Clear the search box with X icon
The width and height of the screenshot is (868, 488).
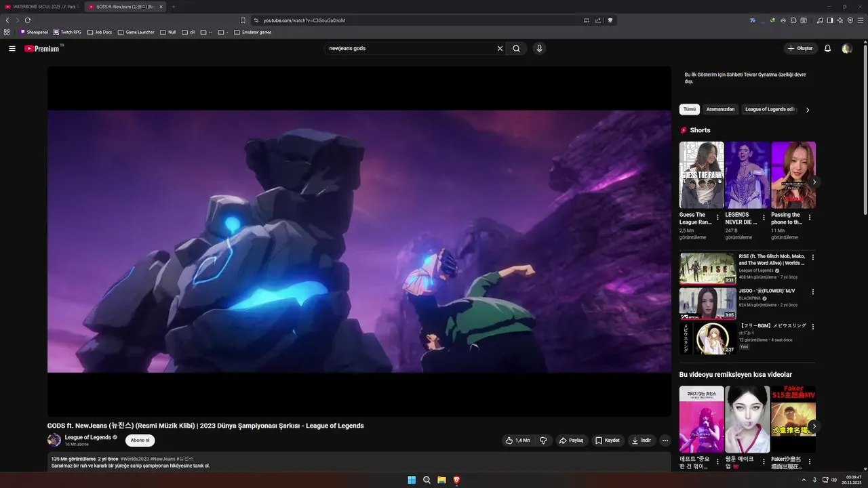[x=500, y=49]
